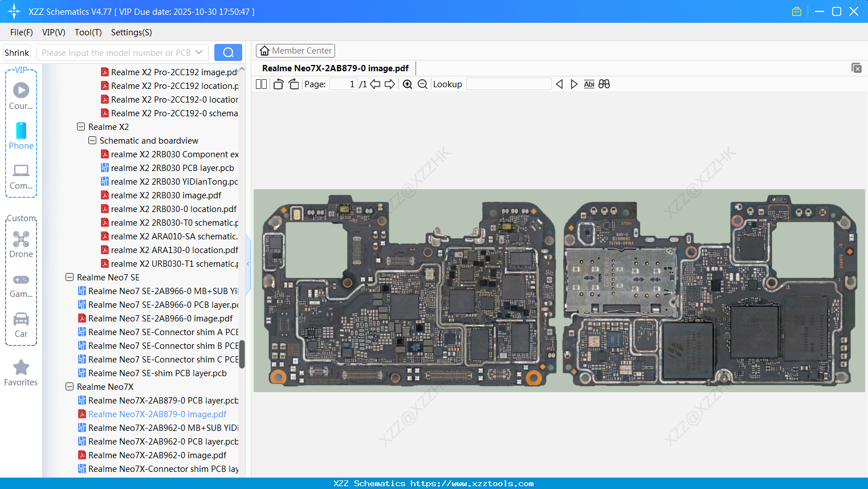The height and width of the screenshot is (489, 868).
Task: Open the Tool(T) menu
Action: (88, 32)
